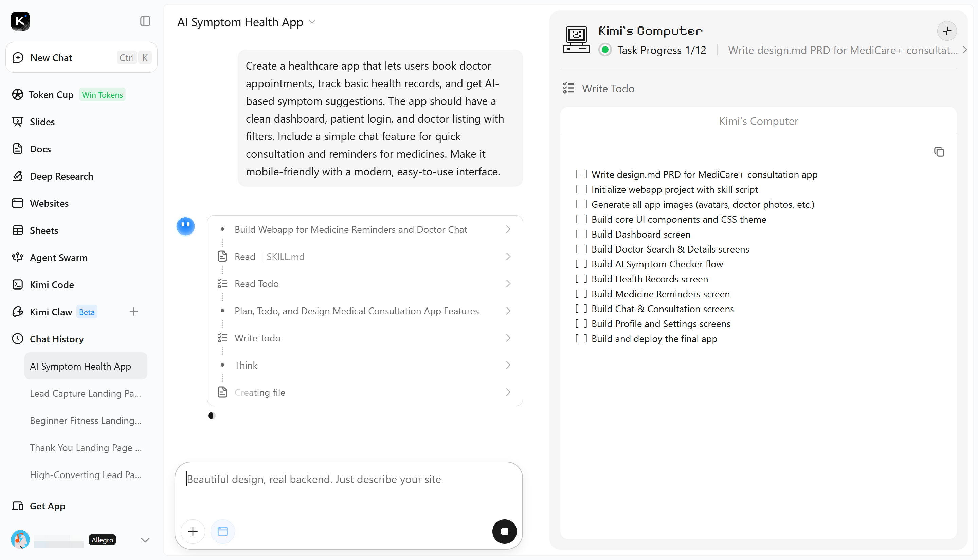Open High-Converting Lead Page chat
This screenshot has height=560, width=978.
tap(86, 474)
